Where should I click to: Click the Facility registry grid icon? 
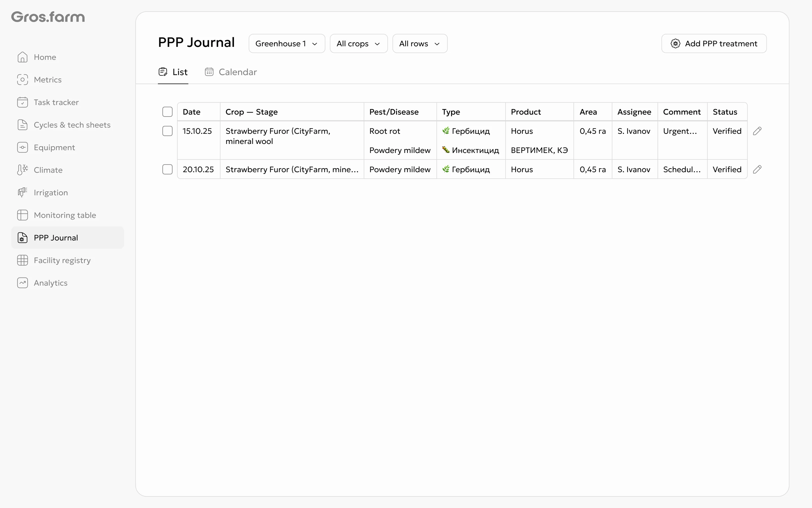tap(23, 260)
